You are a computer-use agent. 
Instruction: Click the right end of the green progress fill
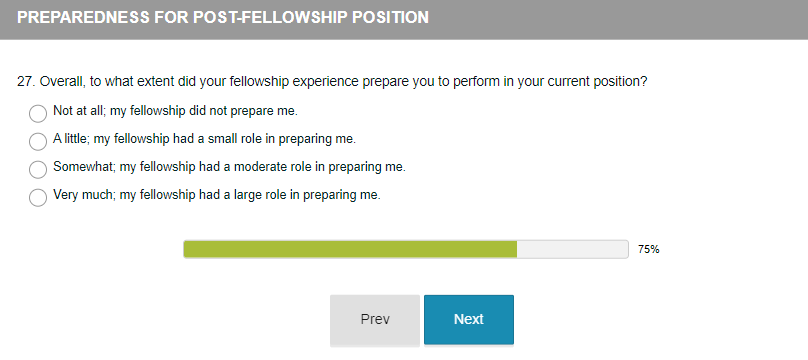(514, 249)
